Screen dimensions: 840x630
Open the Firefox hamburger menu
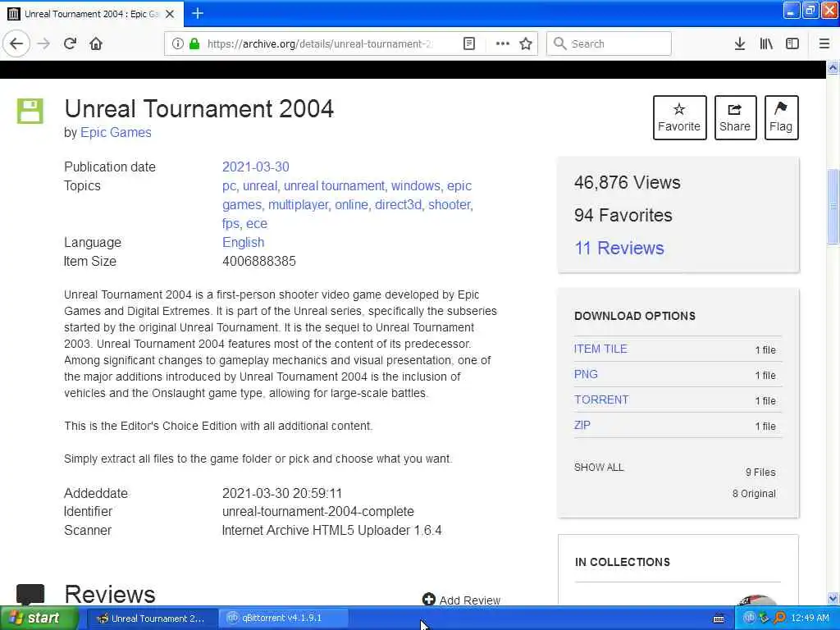[x=824, y=43]
